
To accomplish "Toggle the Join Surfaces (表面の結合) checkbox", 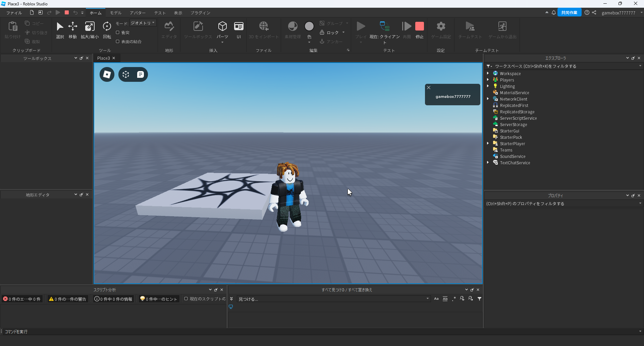I will (118, 42).
